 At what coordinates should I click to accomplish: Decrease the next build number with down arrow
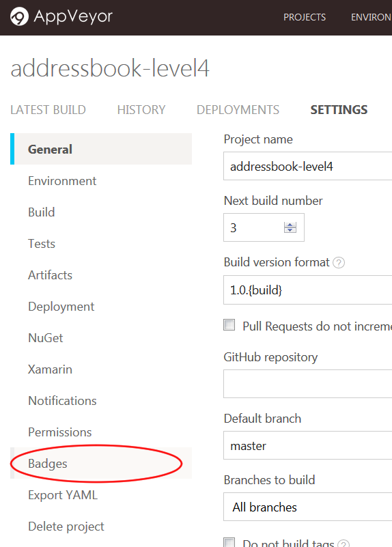pos(290,230)
